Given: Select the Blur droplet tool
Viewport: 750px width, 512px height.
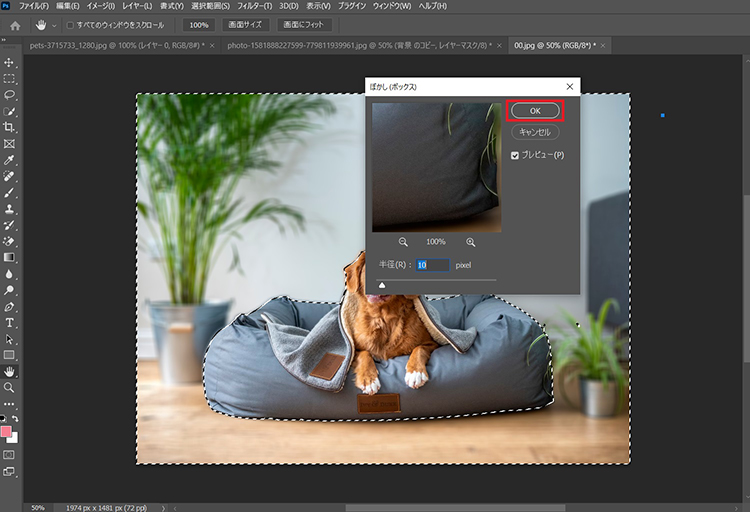Looking at the screenshot, I should [x=9, y=274].
